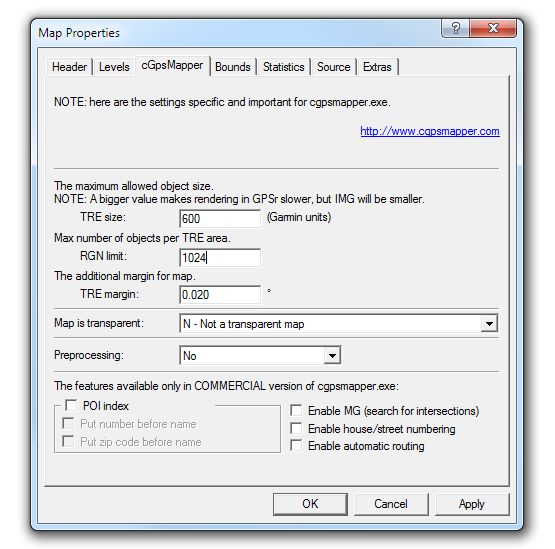The height and width of the screenshot is (549, 555).
Task: Switch to the Extras tab
Action: (377, 67)
